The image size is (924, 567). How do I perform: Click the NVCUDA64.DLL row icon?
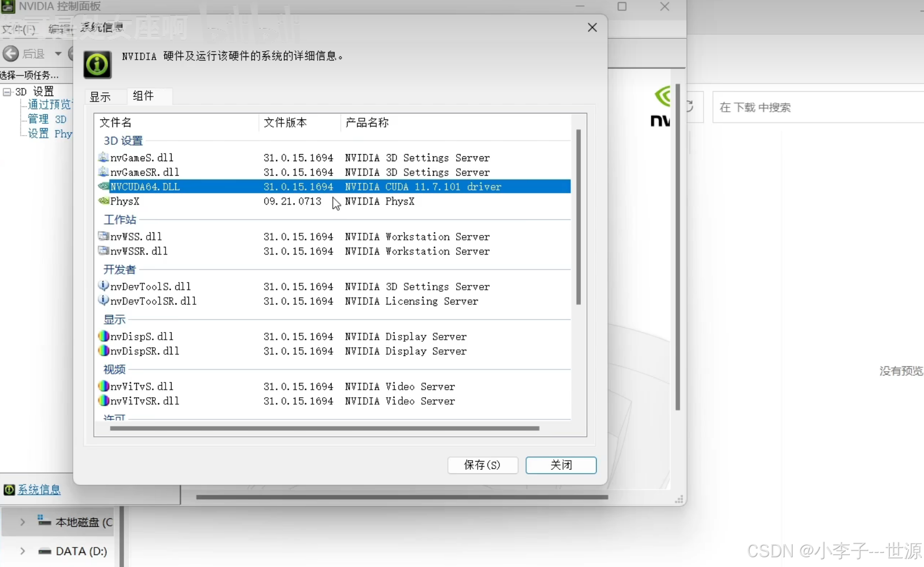click(x=103, y=186)
